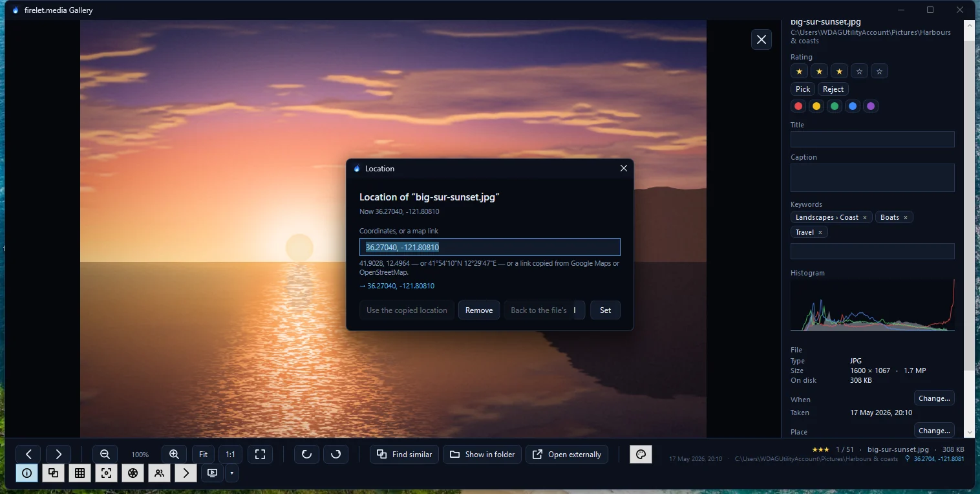Go to the next image arrow
The image size is (980, 494).
pos(58,455)
